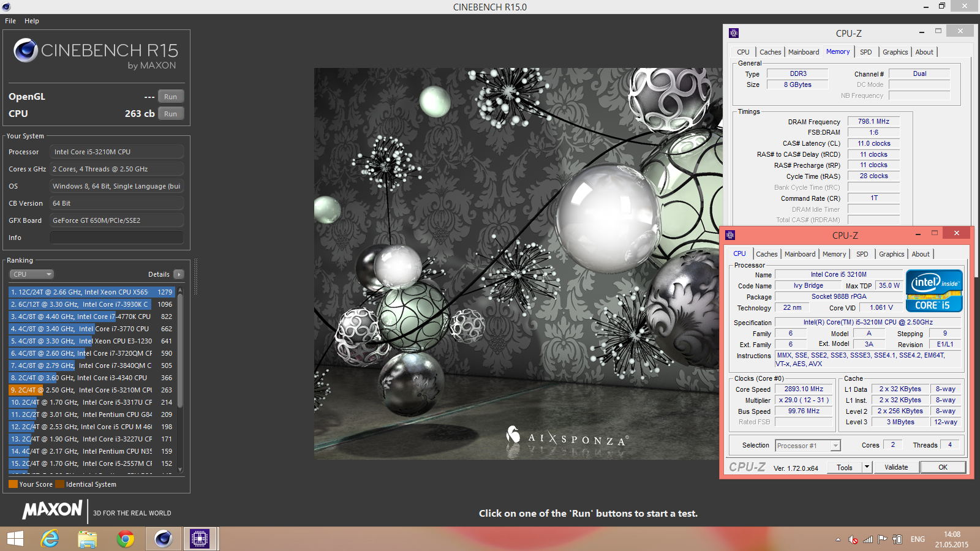Open the CPU ranking type dropdown
Image resolution: width=980 pixels, height=551 pixels.
(32, 274)
